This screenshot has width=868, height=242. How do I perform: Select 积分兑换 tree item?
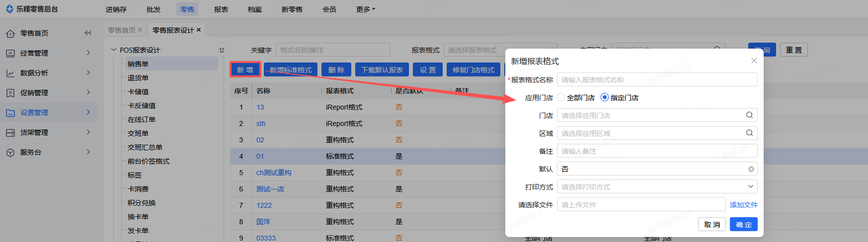tap(142, 202)
